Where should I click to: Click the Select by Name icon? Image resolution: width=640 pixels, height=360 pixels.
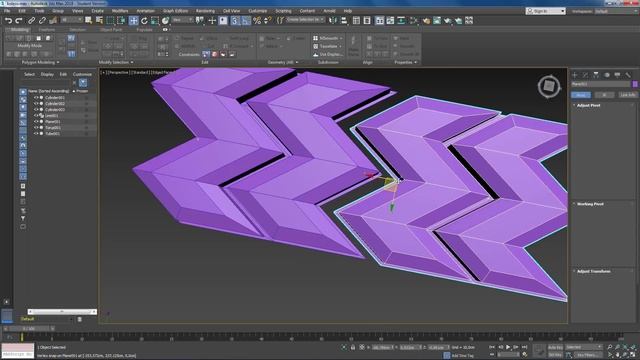(99, 20)
